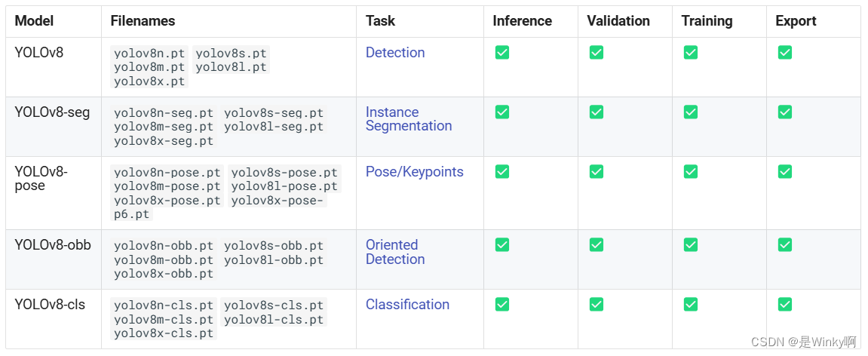Image resolution: width=868 pixels, height=356 pixels.
Task: Open the Instance Segmentation link
Action: [x=408, y=119]
